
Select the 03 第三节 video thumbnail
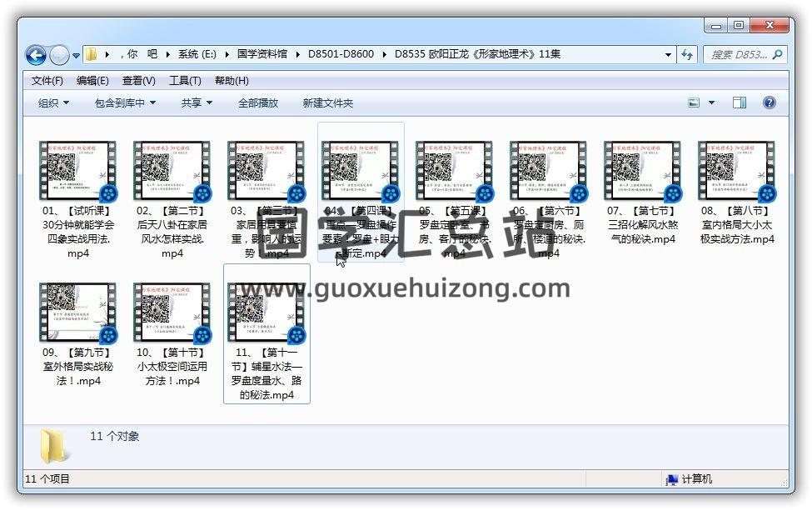click(x=267, y=171)
